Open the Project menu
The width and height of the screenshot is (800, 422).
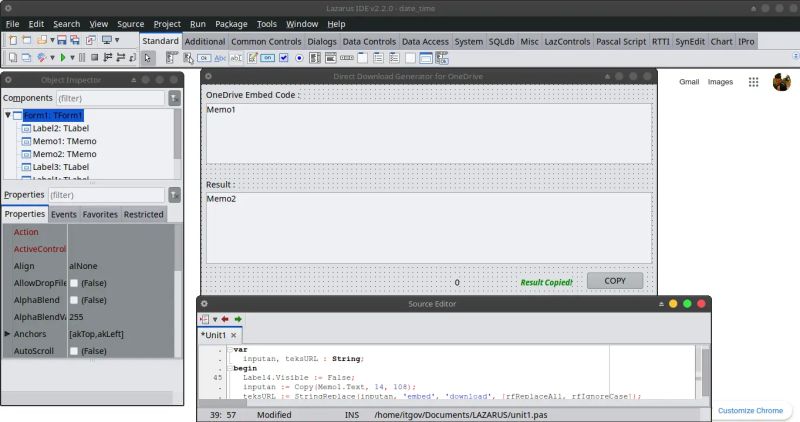tap(167, 24)
